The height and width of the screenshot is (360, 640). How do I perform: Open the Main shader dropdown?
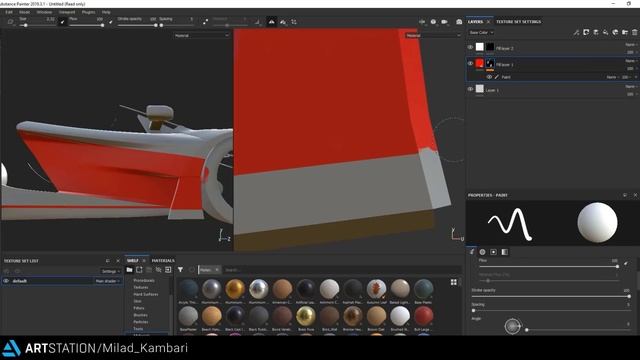pyautogui.click(x=107, y=281)
